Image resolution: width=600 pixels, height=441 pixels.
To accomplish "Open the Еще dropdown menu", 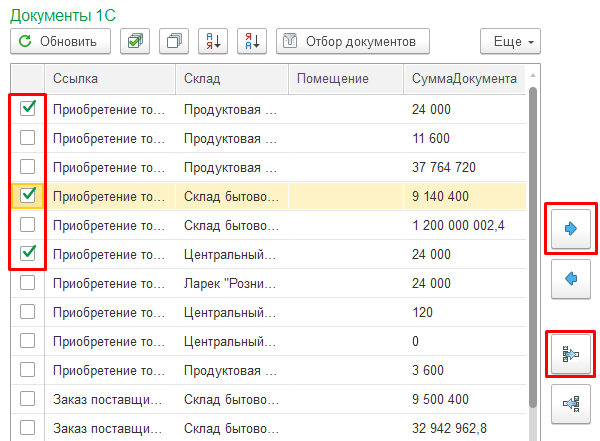I will (510, 41).
